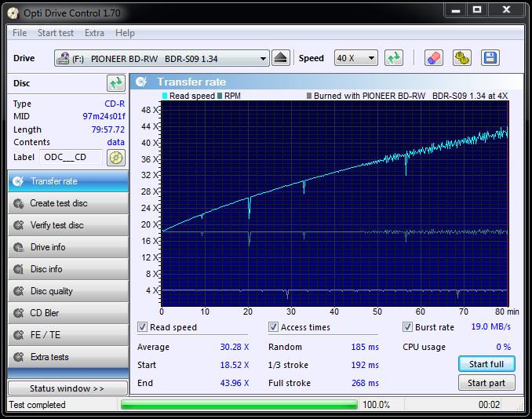Open the options gears icon
The image size is (532, 419).
(x=461, y=58)
